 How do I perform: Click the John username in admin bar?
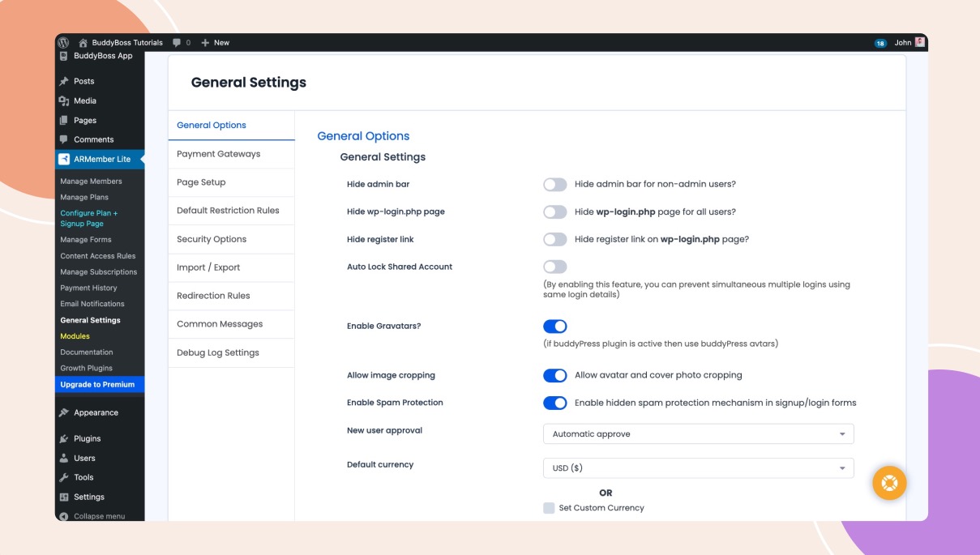pyautogui.click(x=903, y=43)
